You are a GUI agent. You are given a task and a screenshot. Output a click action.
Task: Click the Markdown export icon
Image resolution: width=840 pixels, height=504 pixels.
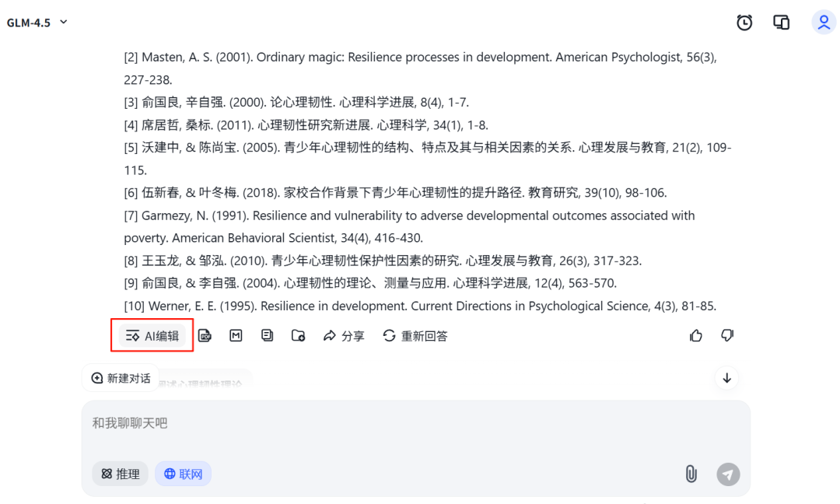coord(236,335)
